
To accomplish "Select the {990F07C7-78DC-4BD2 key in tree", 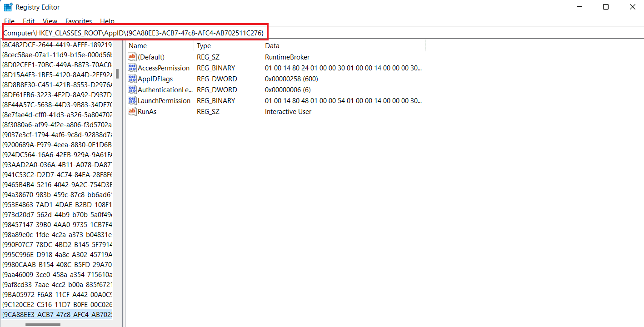I will tap(57, 244).
